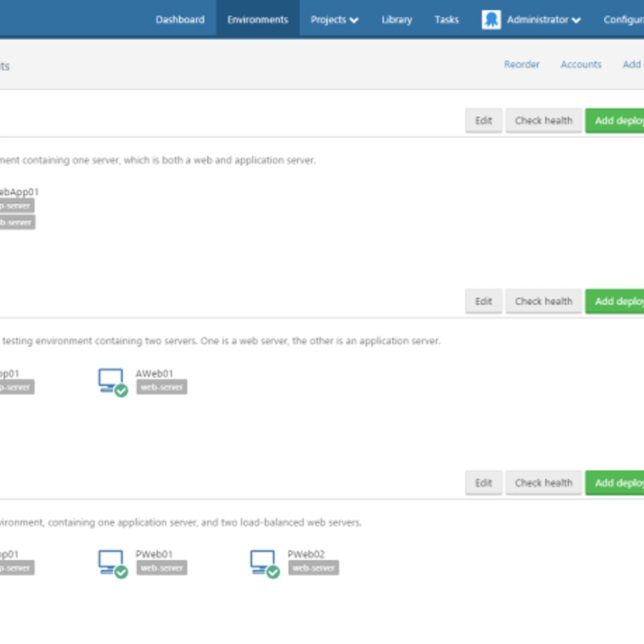Navigate to the Tasks page
644x644 pixels.
tap(446, 19)
